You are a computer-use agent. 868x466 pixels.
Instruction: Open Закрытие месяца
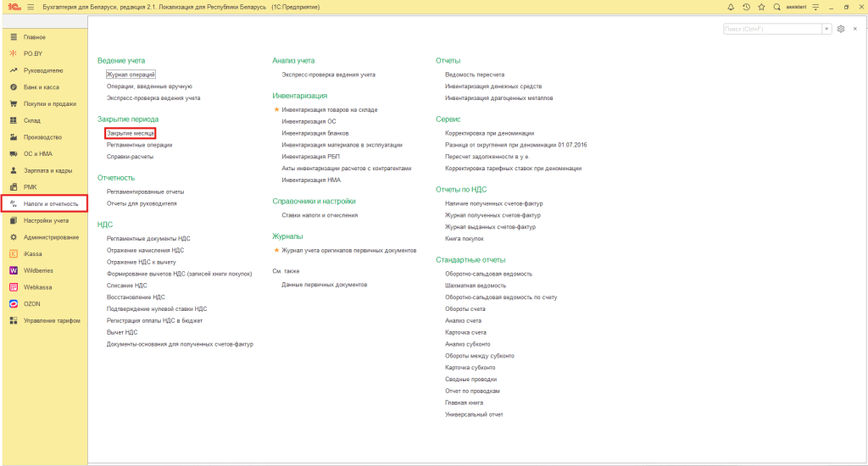[130, 133]
